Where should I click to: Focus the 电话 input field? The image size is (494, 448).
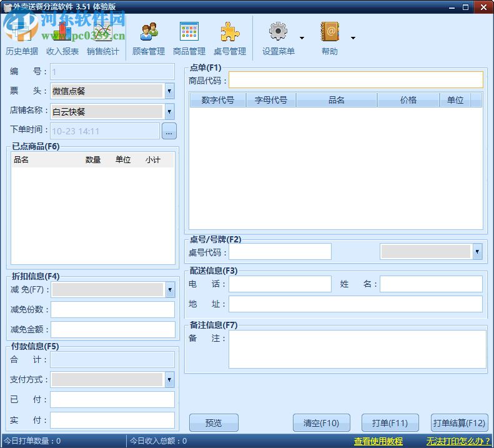[x=280, y=284]
